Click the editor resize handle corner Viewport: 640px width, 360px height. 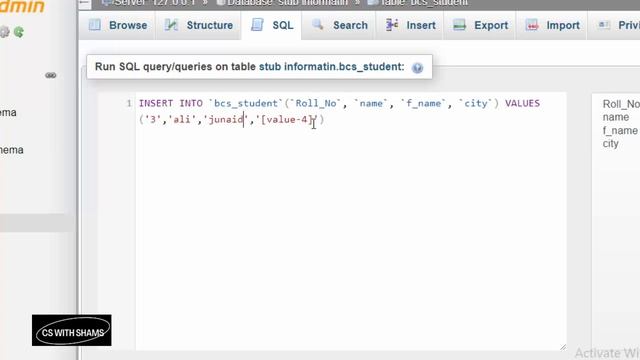click(563, 347)
